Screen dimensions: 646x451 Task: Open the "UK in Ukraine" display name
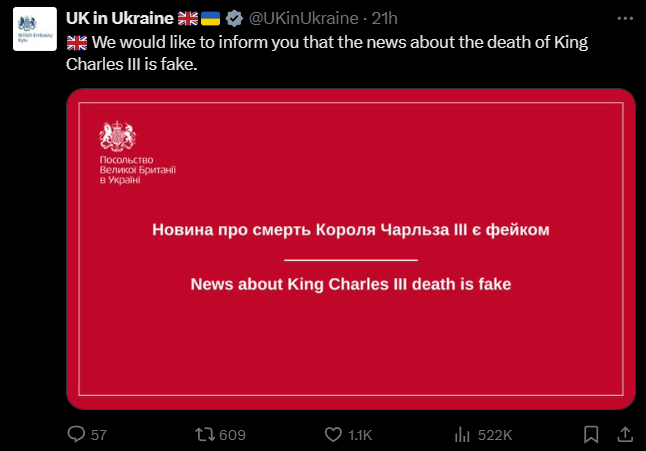tap(119, 18)
